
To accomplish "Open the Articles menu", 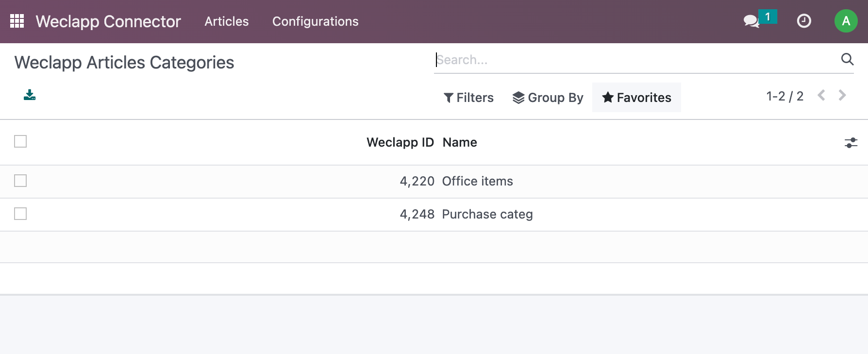I will (x=226, y=21).
